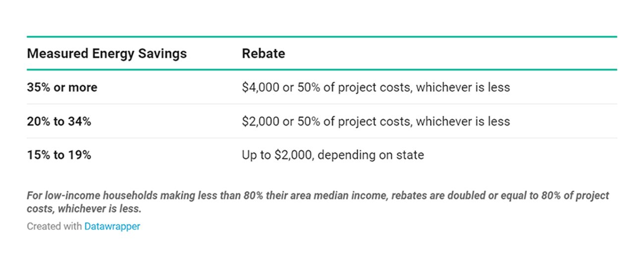Click the Measured Energy Savings column header
Screen dimensions: 644x262
click(x=107, y=54)
